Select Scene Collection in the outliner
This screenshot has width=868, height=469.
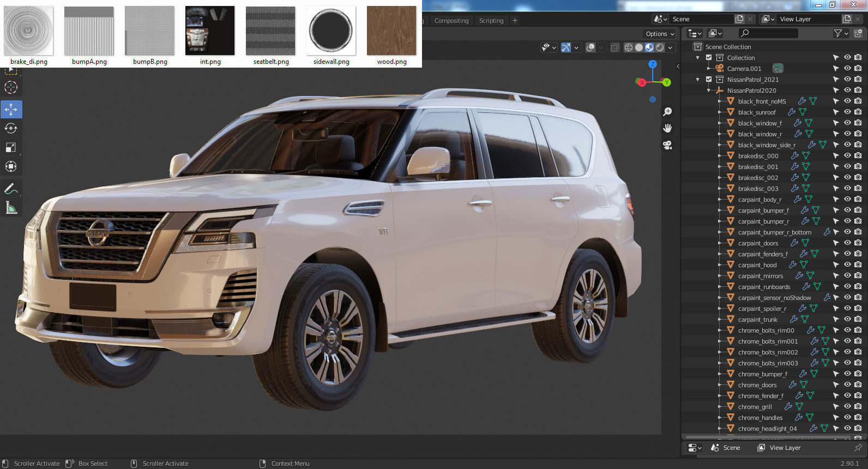coord(728,46)
